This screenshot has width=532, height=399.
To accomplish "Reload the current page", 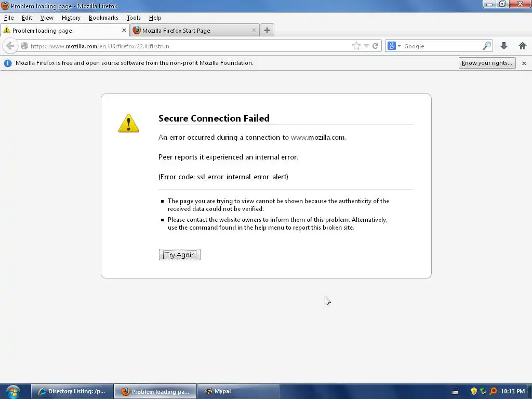I will [375, 46].
